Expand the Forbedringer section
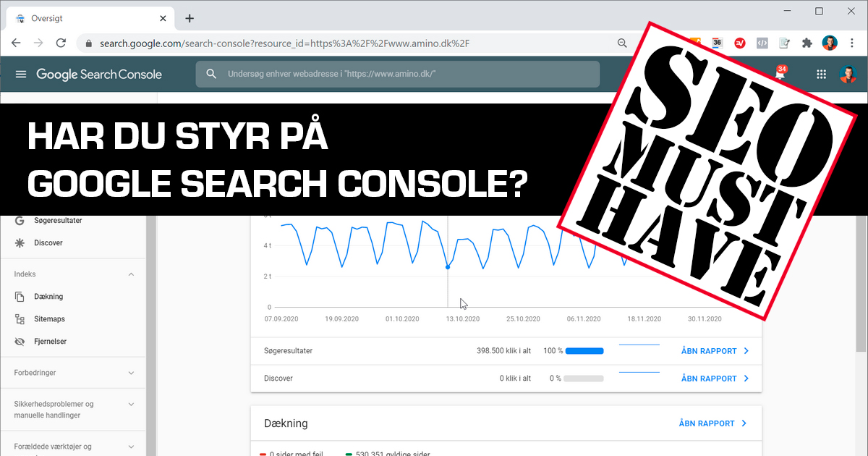The height and width of the screenshot is (456, 868). 131,373
